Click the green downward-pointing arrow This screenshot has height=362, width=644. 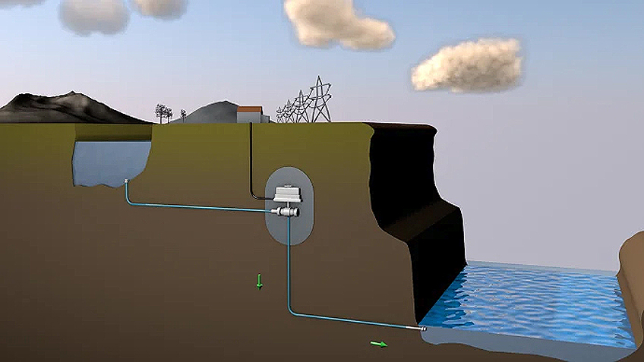tap(259, 282)
